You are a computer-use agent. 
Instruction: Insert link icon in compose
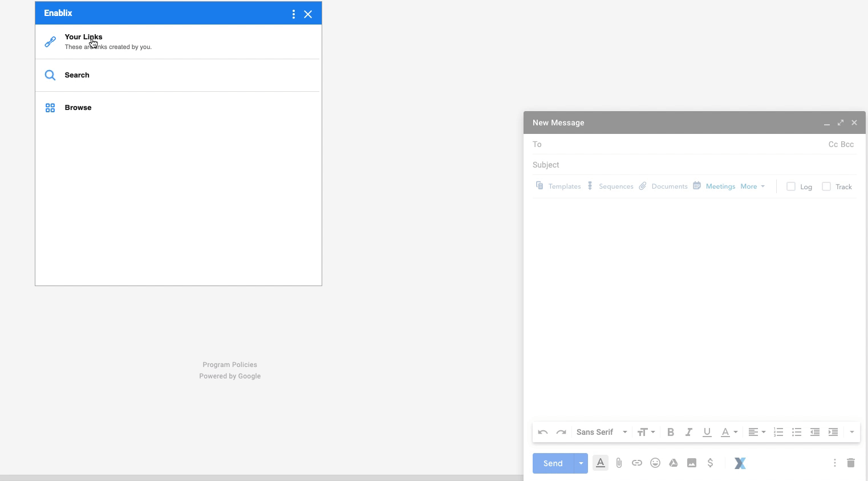[x=637, y=463]
